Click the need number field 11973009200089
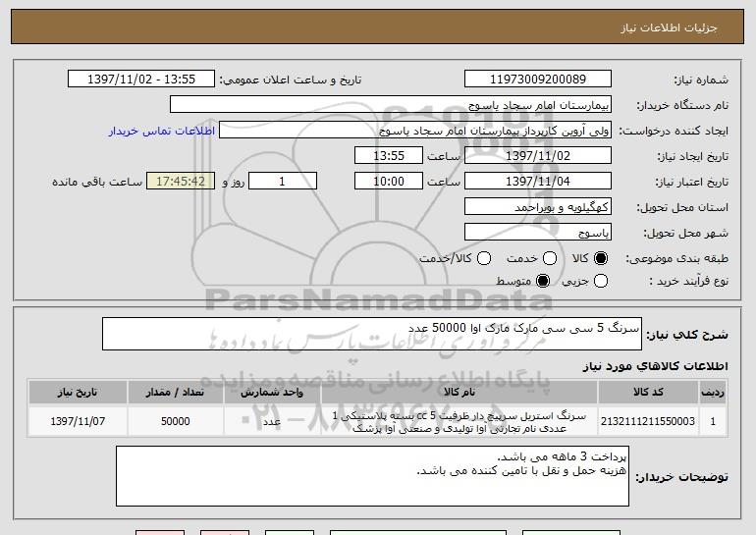This screenshot has width=756, height=535. (x=538, y=80)
